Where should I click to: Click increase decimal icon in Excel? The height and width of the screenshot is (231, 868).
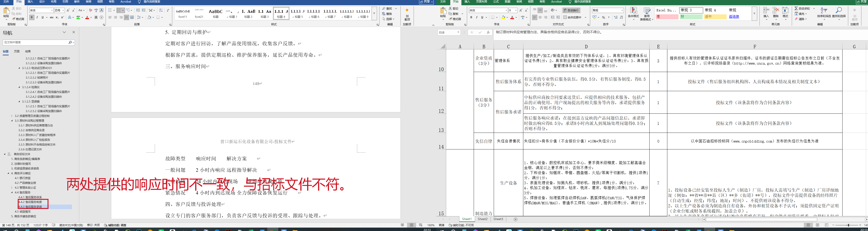[616, 17]
